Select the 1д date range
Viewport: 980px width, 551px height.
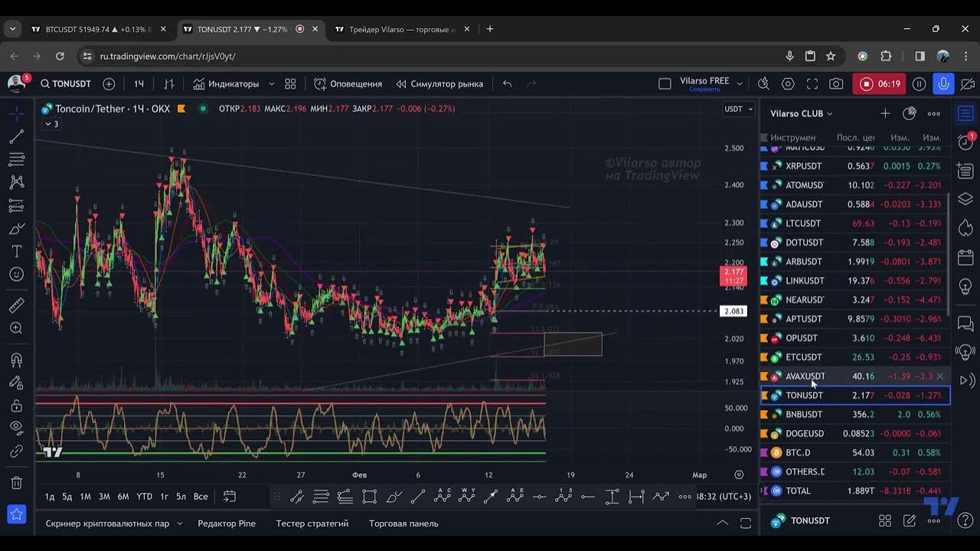50,497
